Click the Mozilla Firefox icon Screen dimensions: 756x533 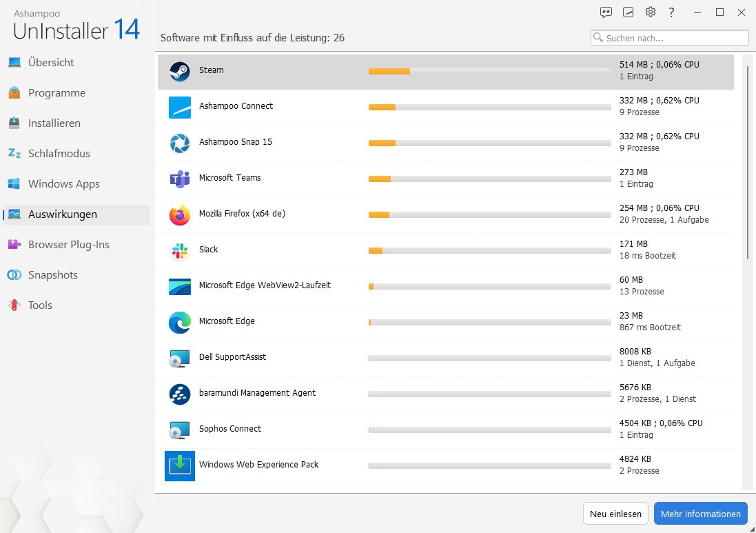click(180, 215)
